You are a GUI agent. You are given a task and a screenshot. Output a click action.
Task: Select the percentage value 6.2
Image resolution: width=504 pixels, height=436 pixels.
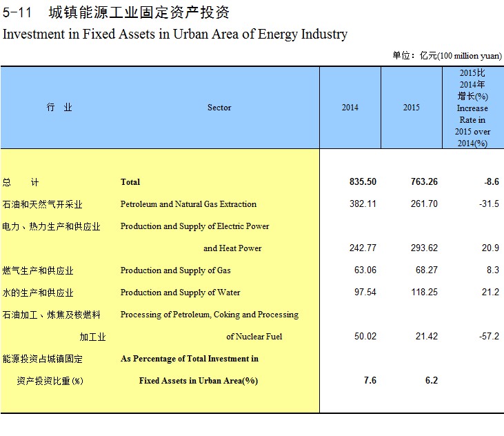(432, 380)
